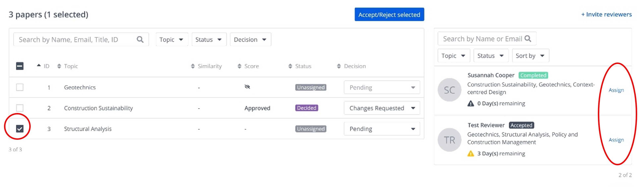Toggle the select-all papers checkbox
The height and width of the screenshot is (187, 644).
coord(20,66)
